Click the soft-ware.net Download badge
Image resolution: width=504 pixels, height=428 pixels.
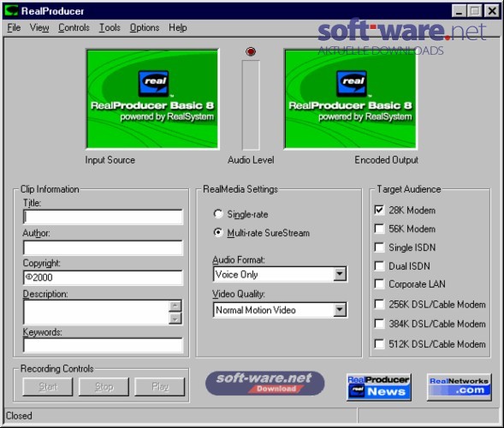(265, 383)
